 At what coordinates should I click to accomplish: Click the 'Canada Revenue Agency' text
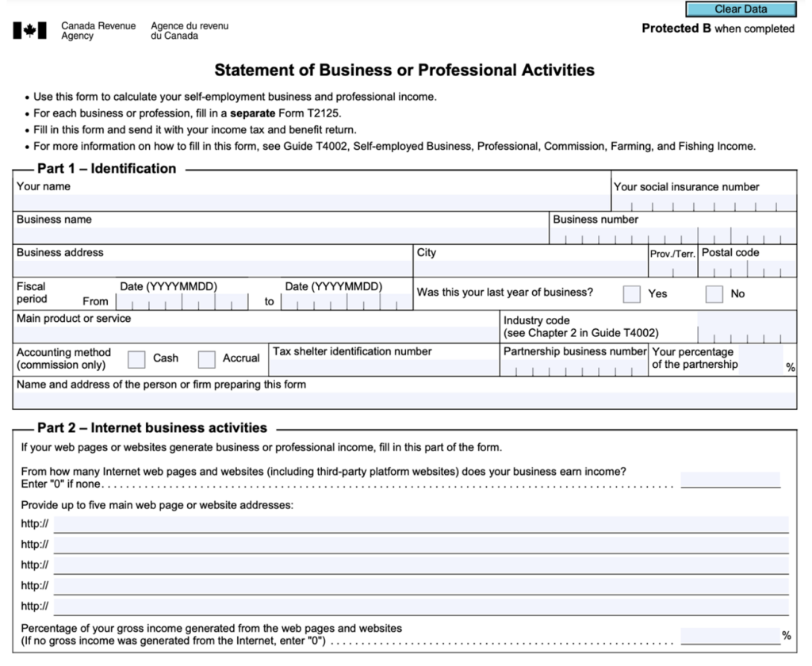98,31
